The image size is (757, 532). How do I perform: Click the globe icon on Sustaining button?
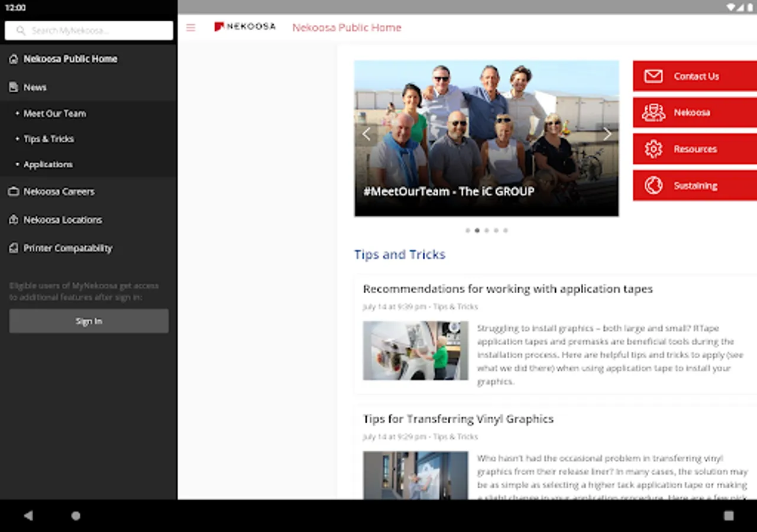coord(654,186)
